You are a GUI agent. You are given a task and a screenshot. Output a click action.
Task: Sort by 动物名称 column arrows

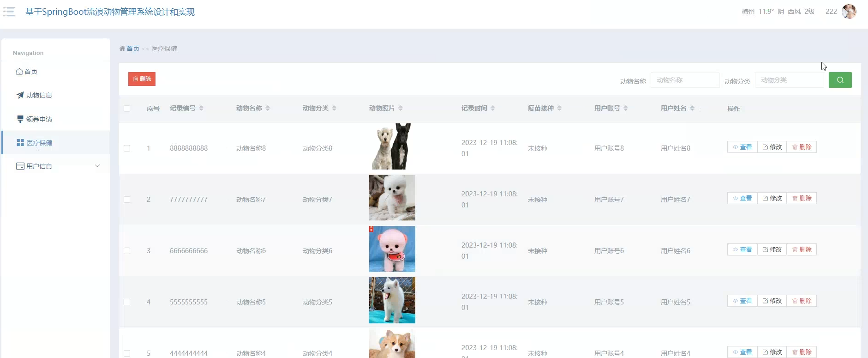point(268,108)
